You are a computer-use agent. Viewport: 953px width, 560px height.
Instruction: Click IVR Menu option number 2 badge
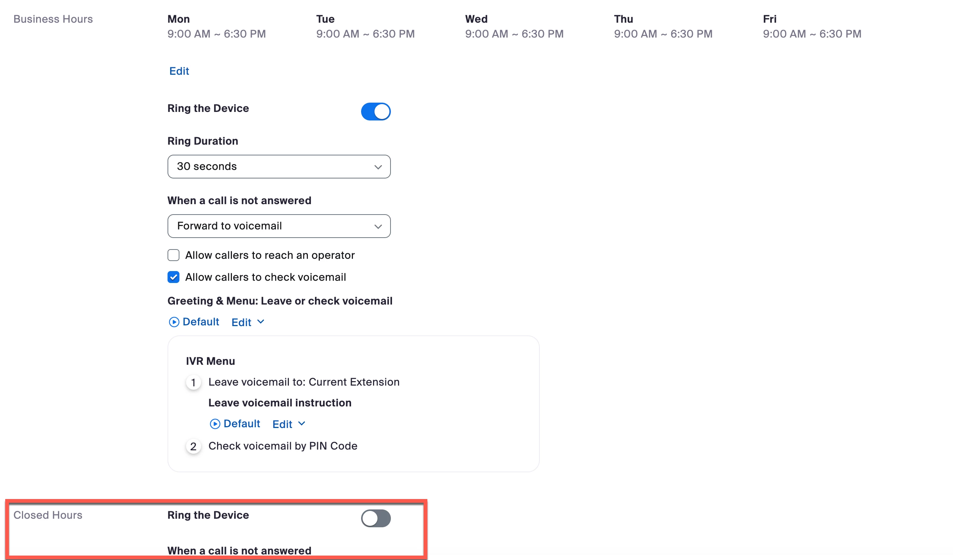193,447
